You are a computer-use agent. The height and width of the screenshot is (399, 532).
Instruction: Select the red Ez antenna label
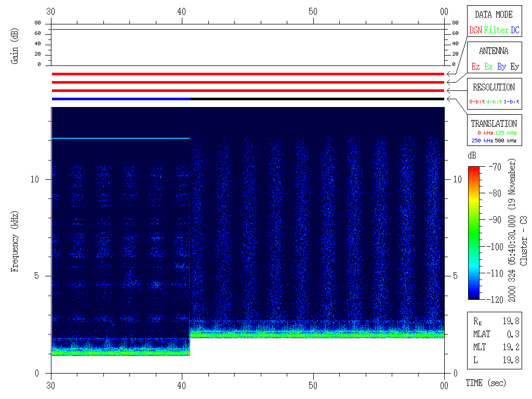475,66
